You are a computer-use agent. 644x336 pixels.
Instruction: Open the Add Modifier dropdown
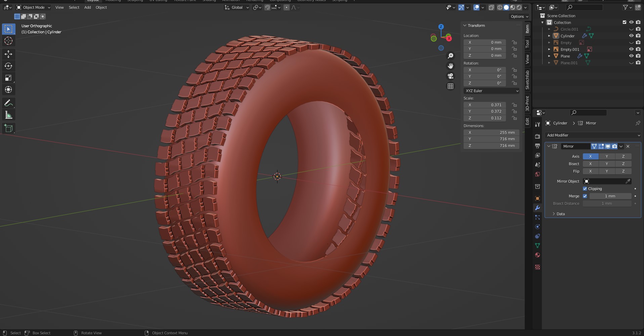pos(593,135)
